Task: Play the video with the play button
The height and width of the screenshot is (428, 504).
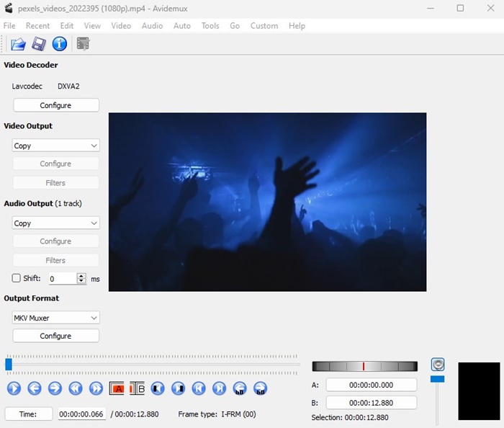Action: [x=14, y=388]
